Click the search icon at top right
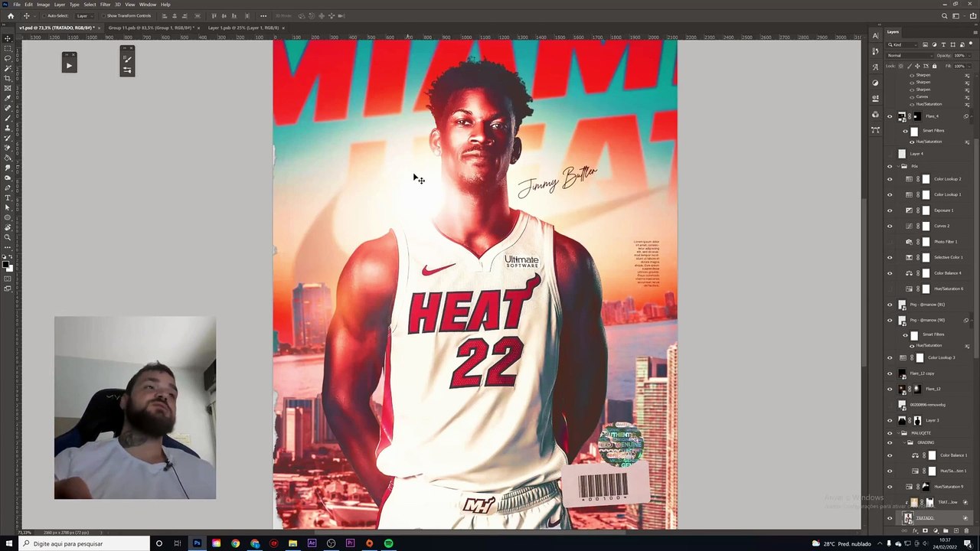Screen dimensions: 980x551 [x=945, y=16]
